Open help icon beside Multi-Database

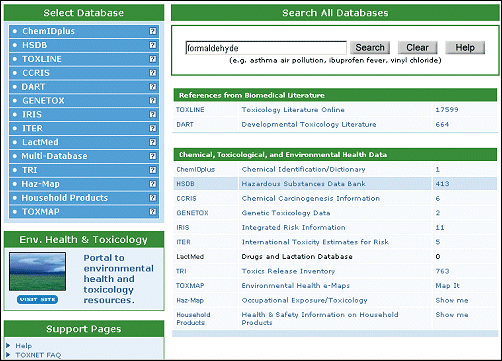pos(153,156)
